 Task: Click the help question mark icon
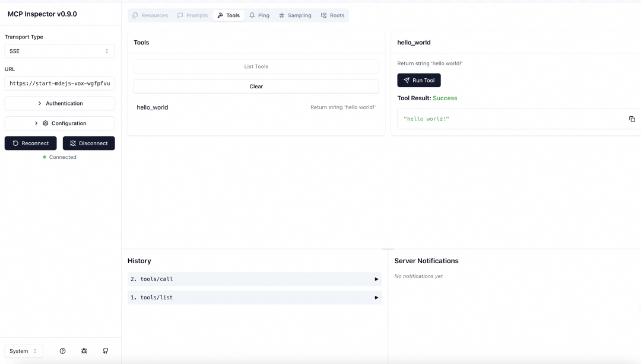62,351
